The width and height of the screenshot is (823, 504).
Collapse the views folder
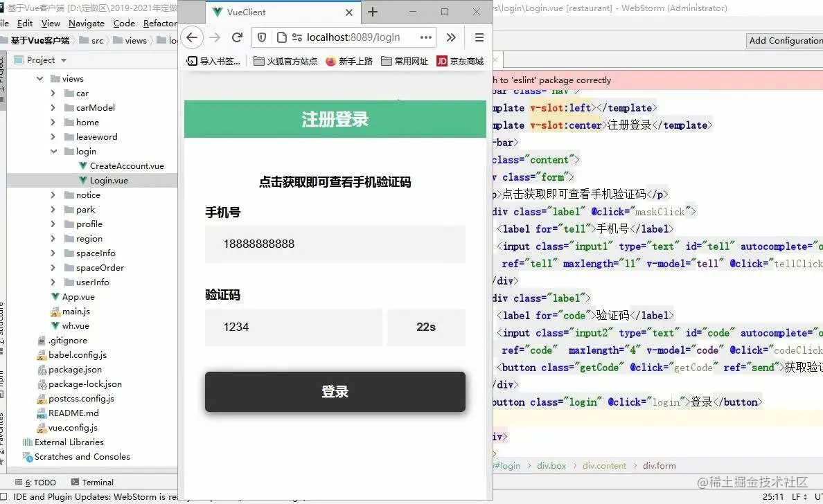point(40,79)
